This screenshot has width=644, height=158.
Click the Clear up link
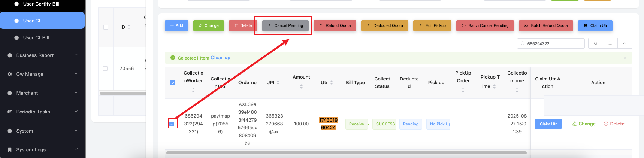click(220, 58)
